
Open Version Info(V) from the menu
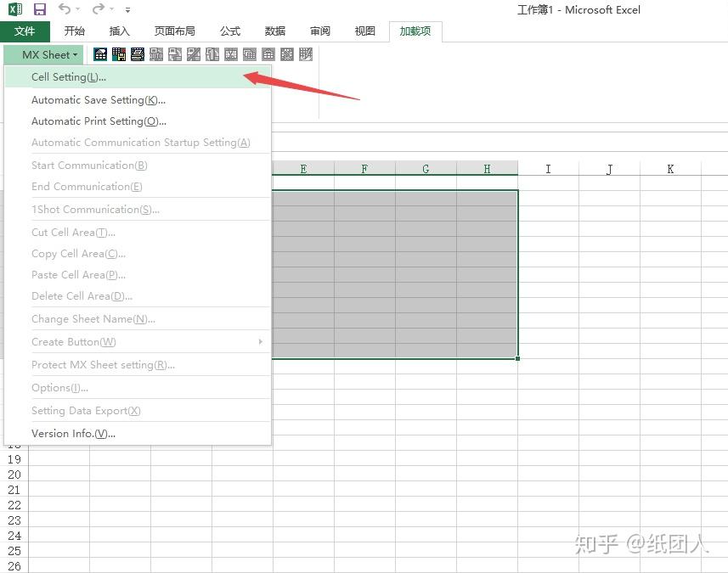point(73,433)
